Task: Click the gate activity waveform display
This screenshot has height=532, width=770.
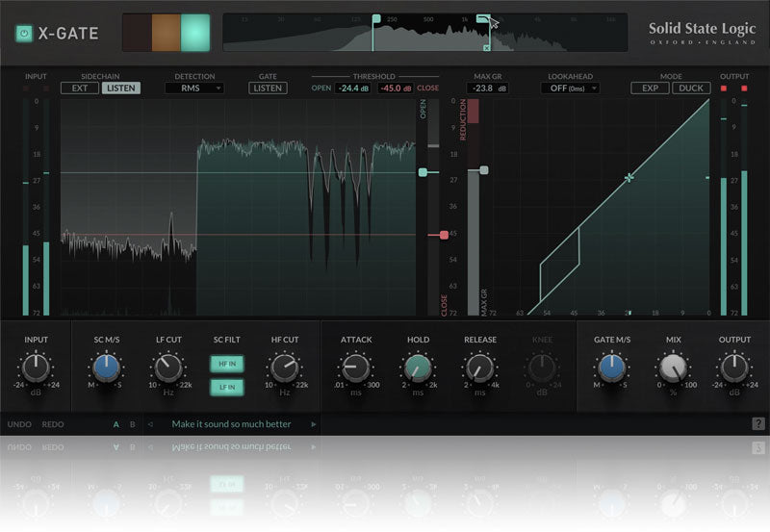Action: point(238,207)
